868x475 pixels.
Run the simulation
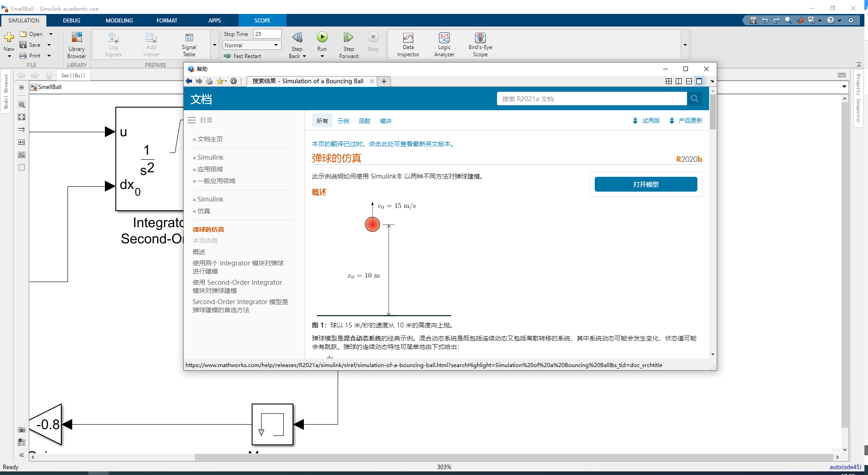point(322,37)
